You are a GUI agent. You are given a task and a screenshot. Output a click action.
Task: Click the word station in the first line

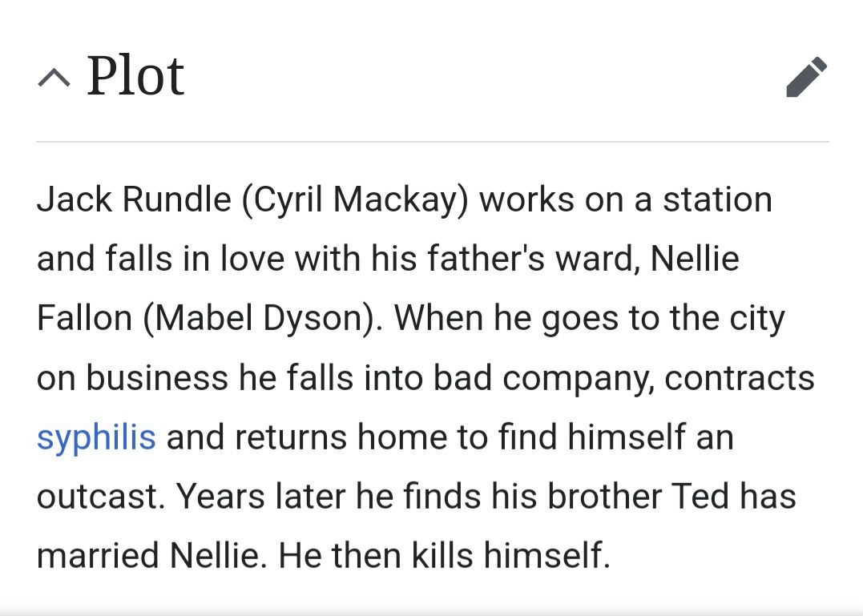click(716, 199)
